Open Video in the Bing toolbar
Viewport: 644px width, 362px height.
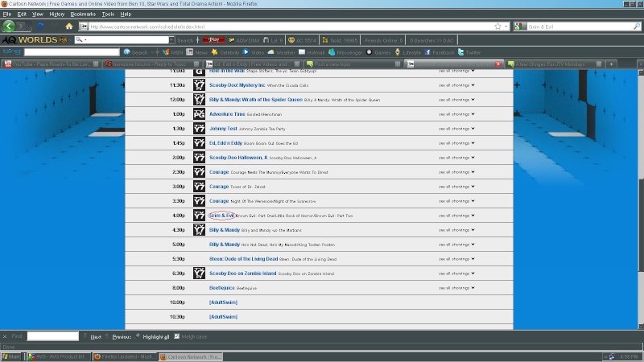pyautogui.click(x=254, y=52)
